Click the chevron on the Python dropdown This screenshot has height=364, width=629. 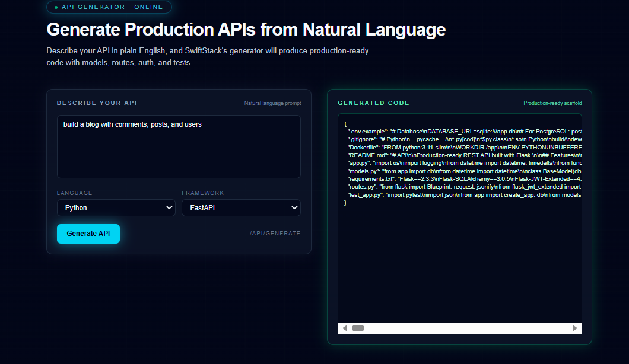pos(169,207)
